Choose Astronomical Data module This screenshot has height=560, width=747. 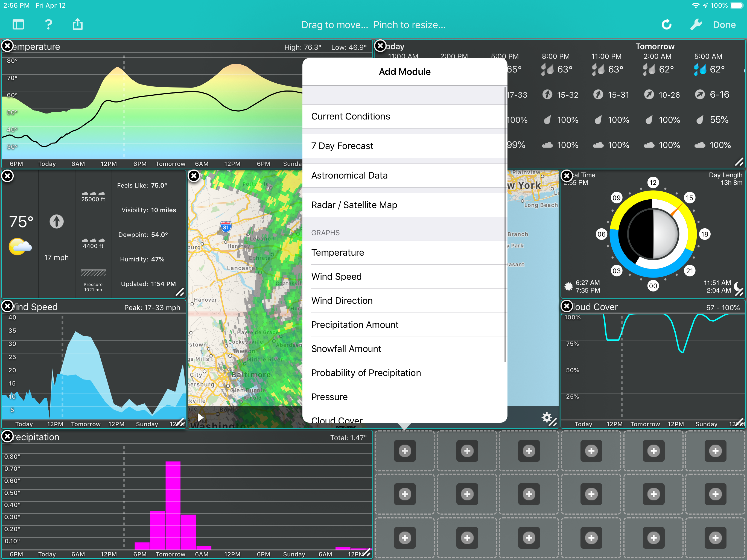(405, 176)
